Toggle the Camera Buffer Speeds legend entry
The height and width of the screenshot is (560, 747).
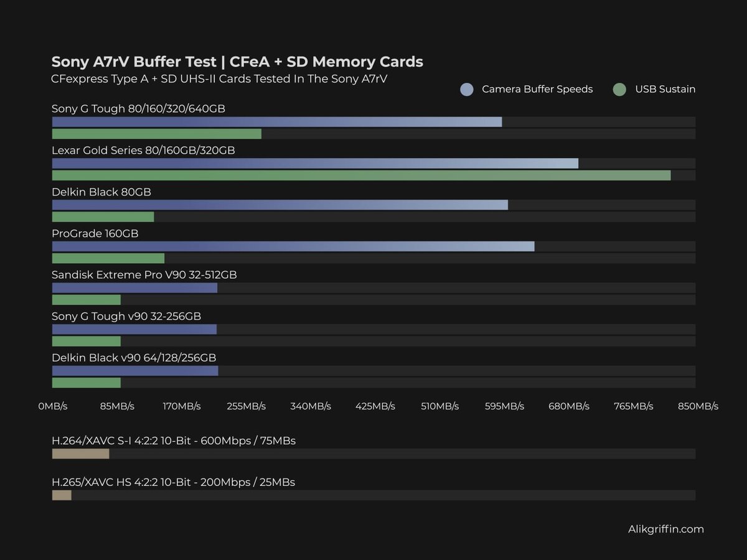537,89
